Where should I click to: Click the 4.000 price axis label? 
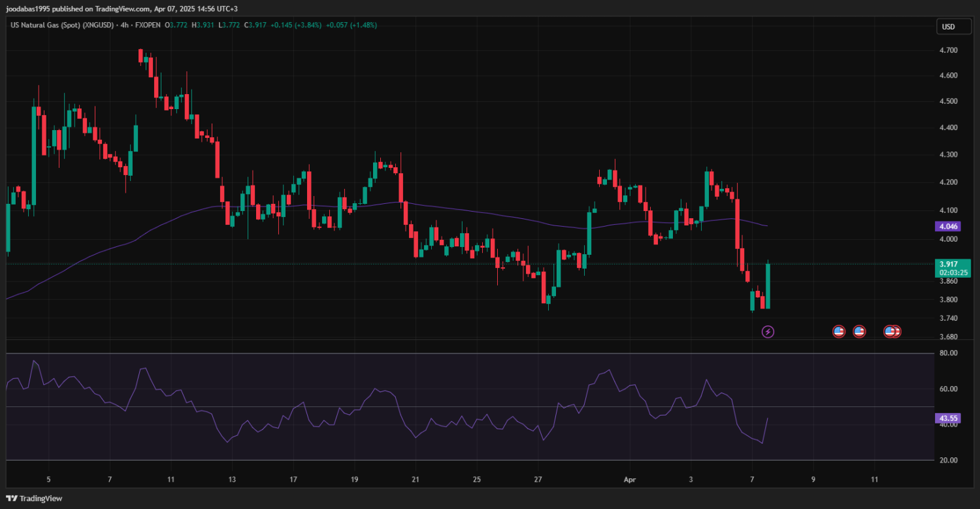(948, 240)
